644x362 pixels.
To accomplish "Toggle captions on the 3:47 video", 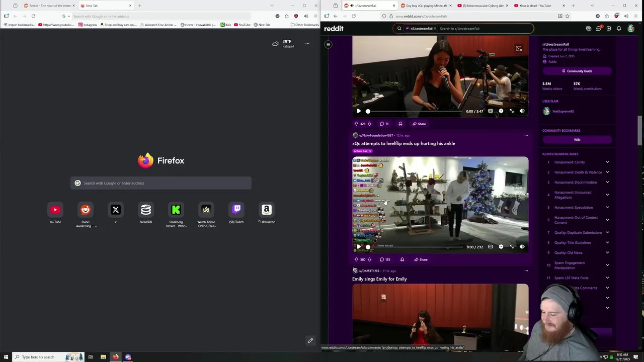I will [x=491, y=111].
